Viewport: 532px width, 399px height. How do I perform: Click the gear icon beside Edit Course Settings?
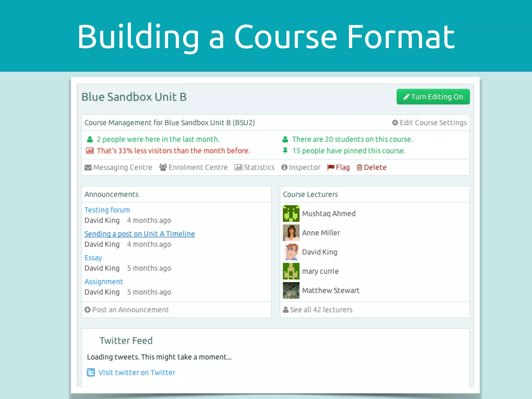pyautogui.click(x=395, y=123)
